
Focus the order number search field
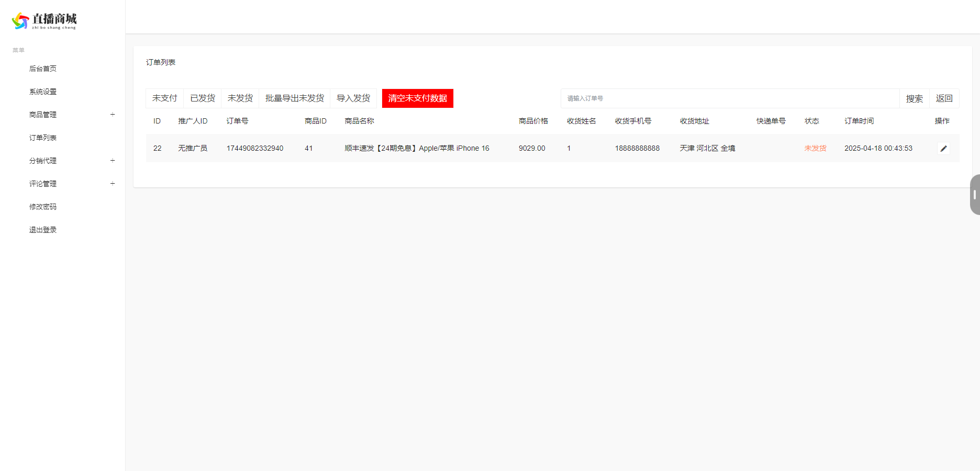(730, 98)
